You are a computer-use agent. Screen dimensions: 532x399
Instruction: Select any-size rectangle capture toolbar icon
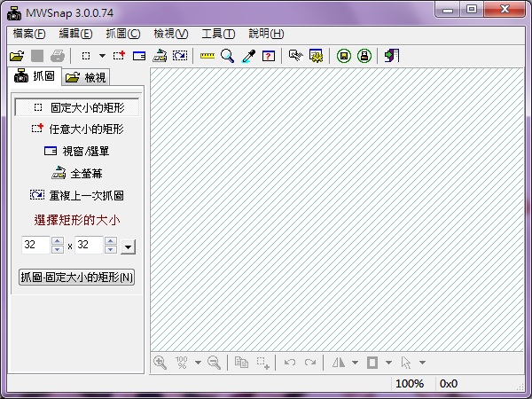click(119, 55)
